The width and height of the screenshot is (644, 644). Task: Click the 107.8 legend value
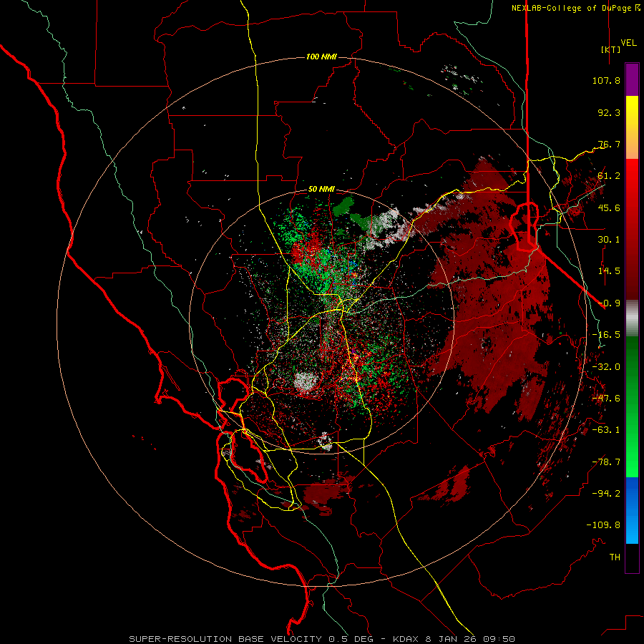[x=606, y=80]
